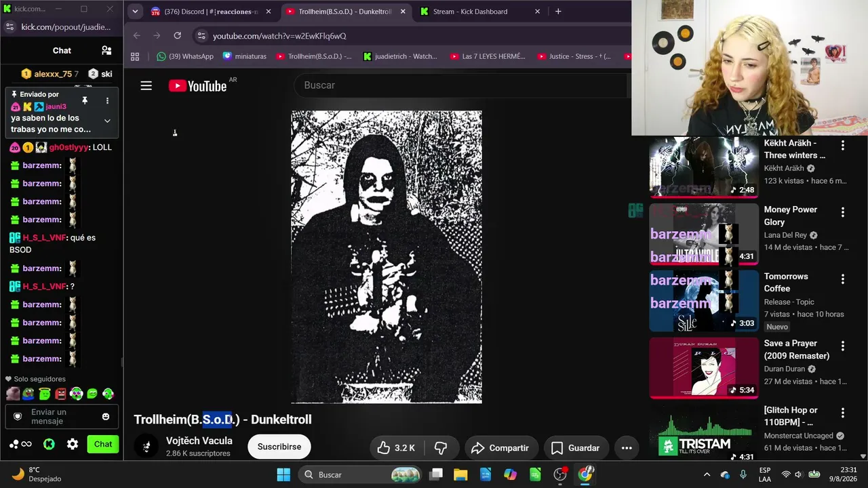Viewport: 868px width, 488px height.
Task: Dislike the Trollheim video
Action: pos(441,447)
